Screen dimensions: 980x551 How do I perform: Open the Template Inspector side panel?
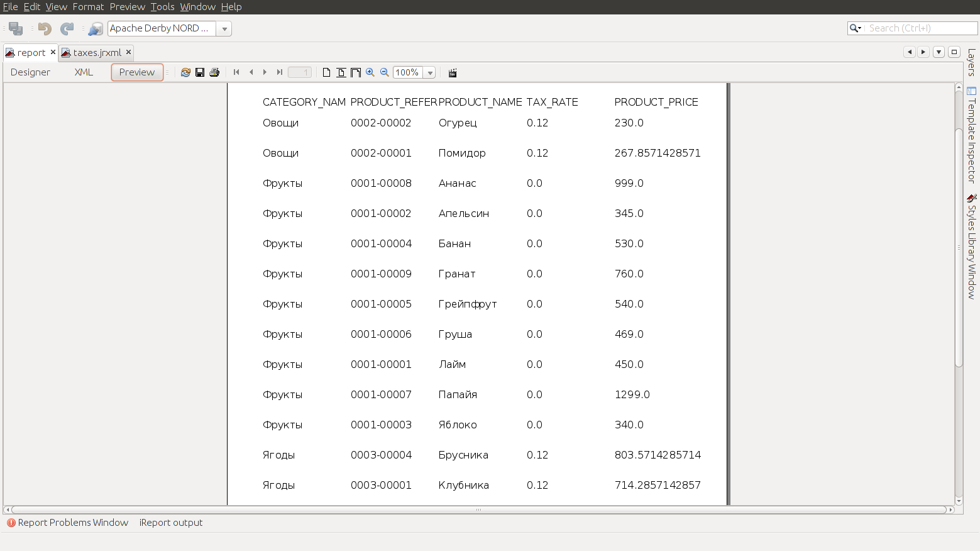click(x=972, y=135)
